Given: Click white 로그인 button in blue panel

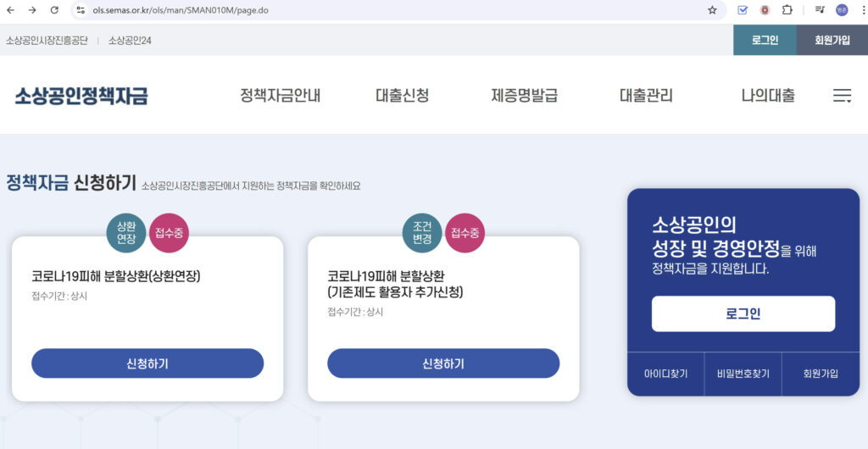Looking at the screenshot, I should click(743, 313).
